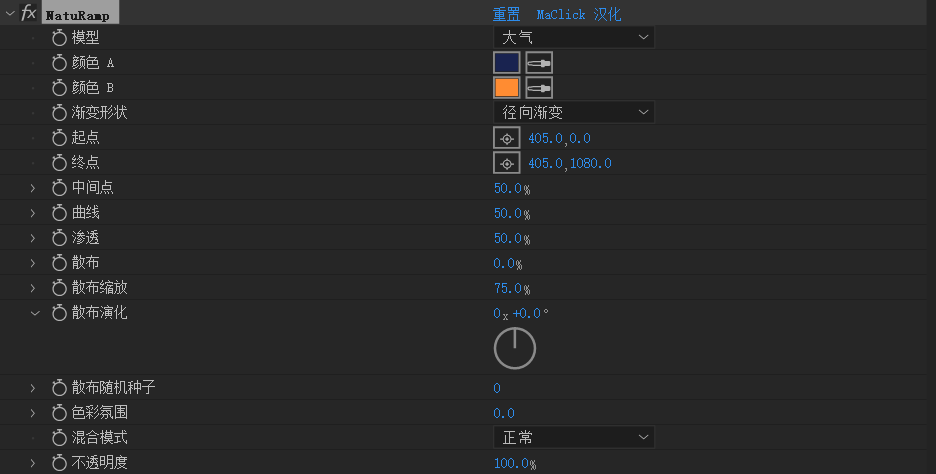
Task: Click the crosshair point picker for 终点
Action: point(506,163)
